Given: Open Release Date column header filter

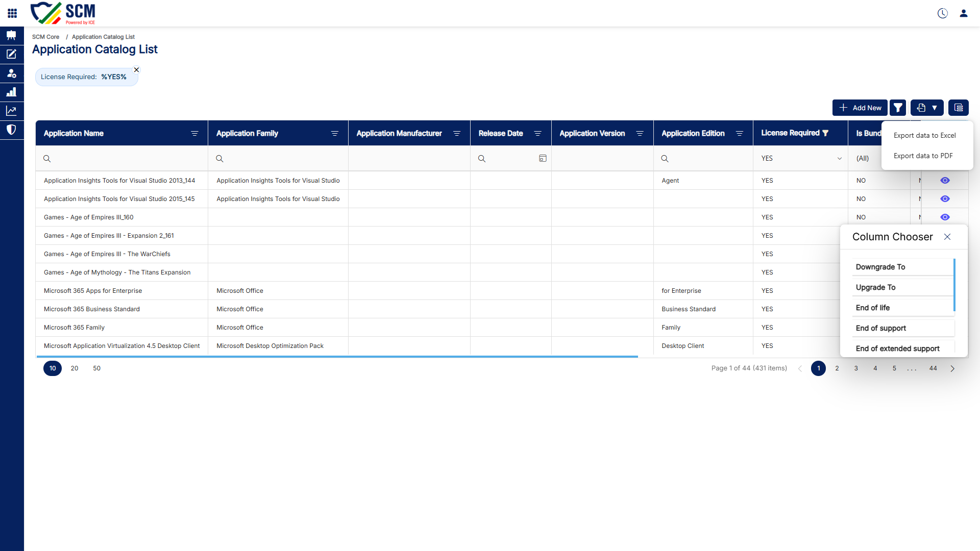Looking at the screenshot, I should point(537,134).
